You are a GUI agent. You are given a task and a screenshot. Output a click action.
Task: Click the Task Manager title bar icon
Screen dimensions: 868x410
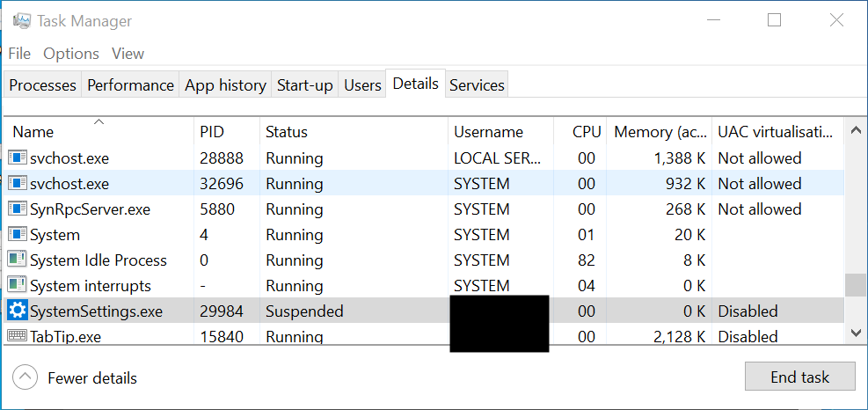click(22, 21)
